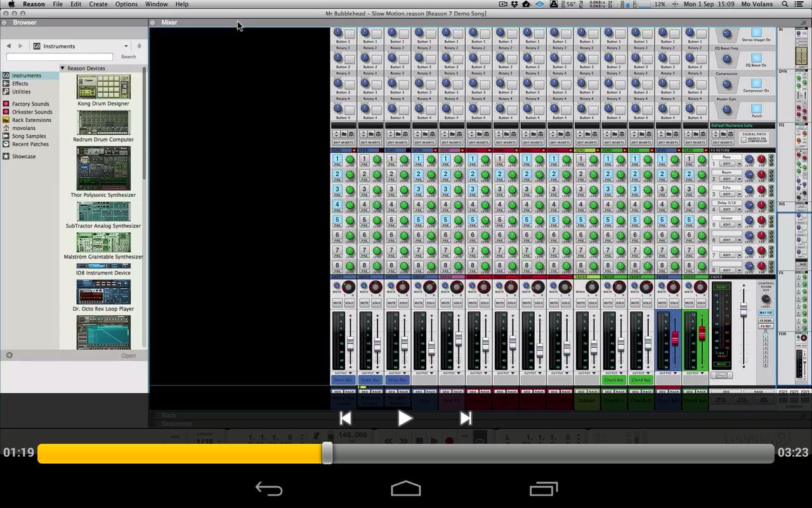The image size is (812, 508).
Task: Tap the Android home icon
Action: [406, 488]
